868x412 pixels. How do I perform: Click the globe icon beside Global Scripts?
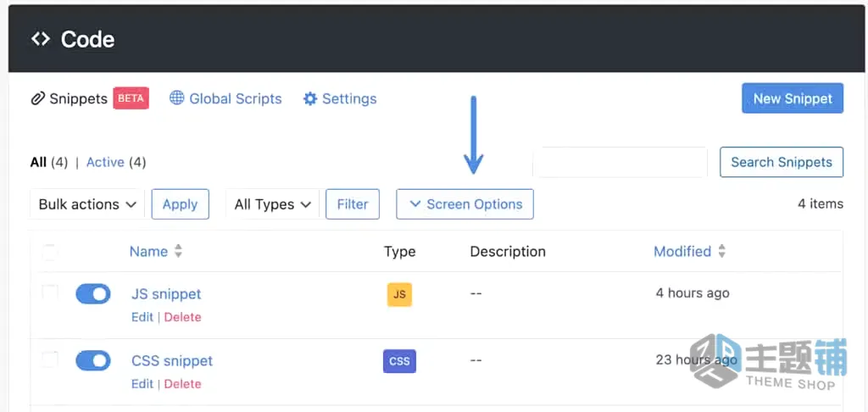[176, 98]
